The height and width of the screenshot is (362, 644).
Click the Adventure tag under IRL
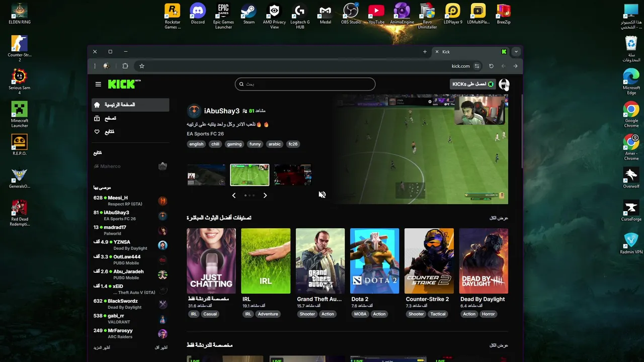coord(268,314)
